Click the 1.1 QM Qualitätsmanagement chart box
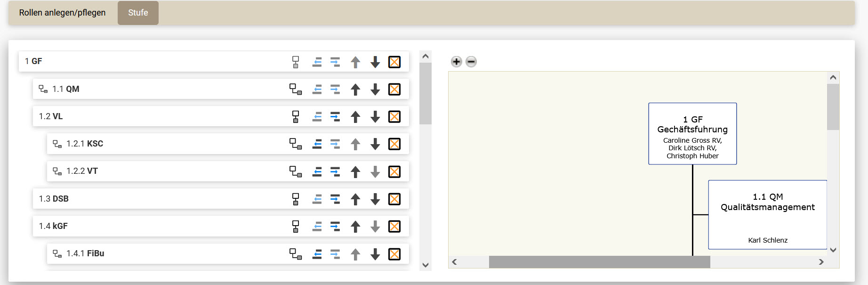The width and height of the screenshot is (868, 285). click(767, 215)
